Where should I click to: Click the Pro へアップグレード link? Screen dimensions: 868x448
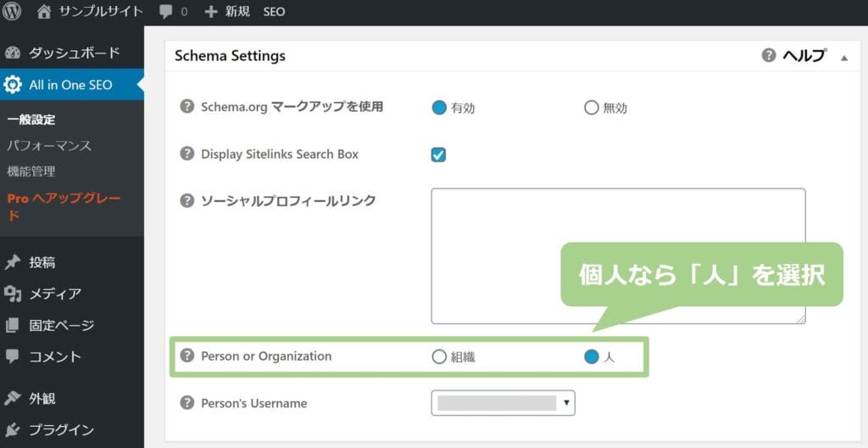64,206
